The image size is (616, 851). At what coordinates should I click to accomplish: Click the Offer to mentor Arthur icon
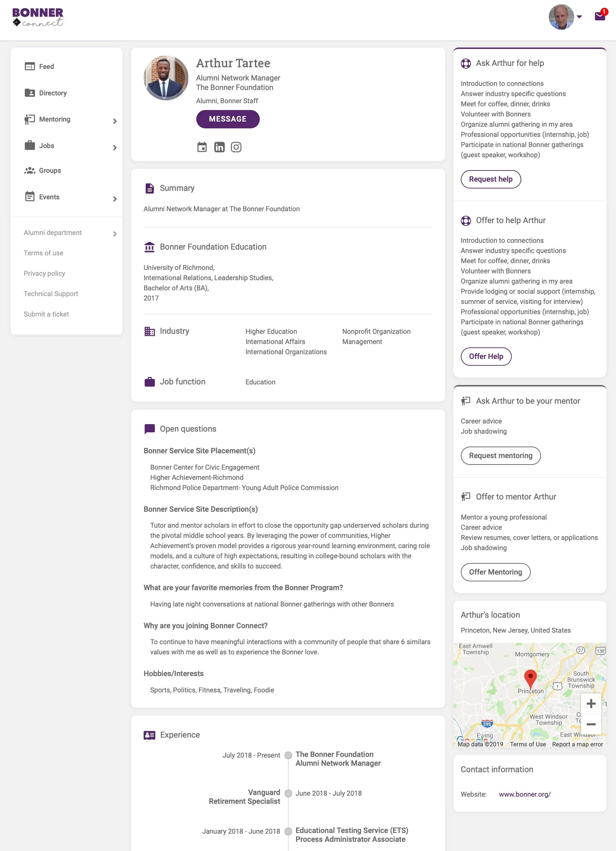point(466,497)
